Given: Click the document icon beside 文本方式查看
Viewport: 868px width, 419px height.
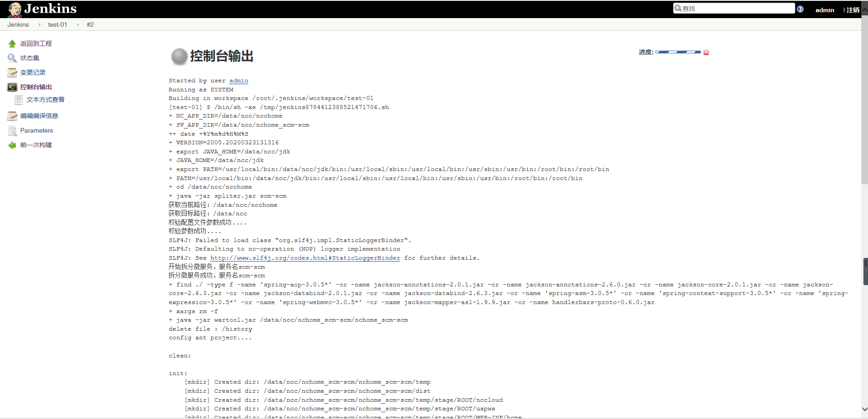Looking at the screenshot, I should tap(19, 100).
